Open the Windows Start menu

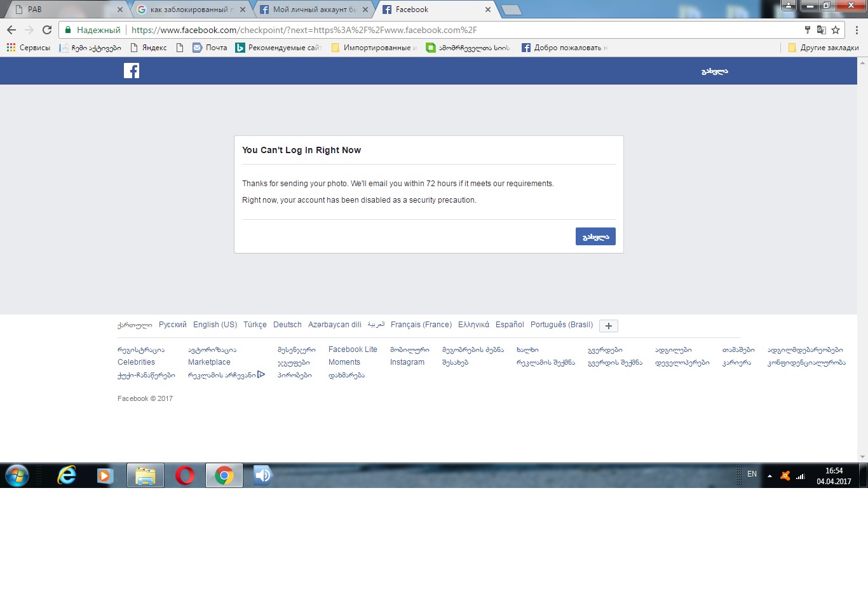click(x=17, y=475)
